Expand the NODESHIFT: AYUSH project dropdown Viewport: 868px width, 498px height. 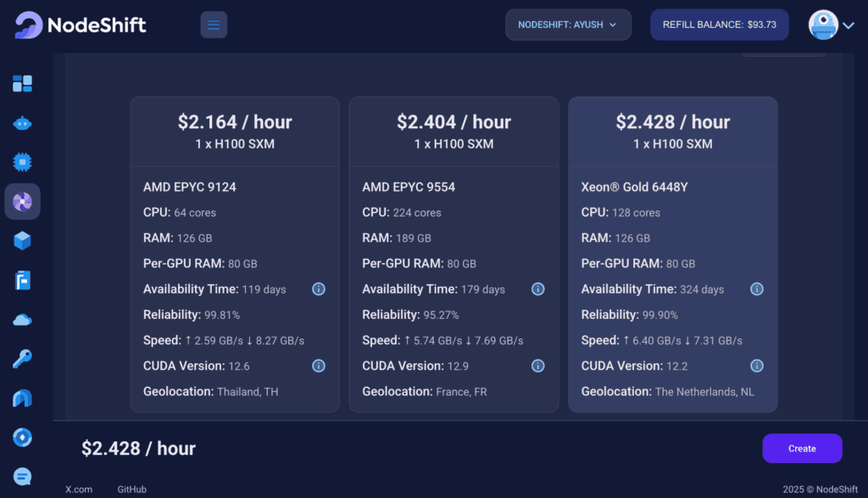coord(568,25)
